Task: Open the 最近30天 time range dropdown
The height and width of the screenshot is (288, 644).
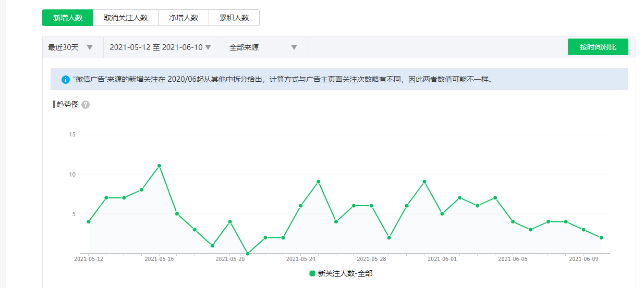Action: pos(70,47)
